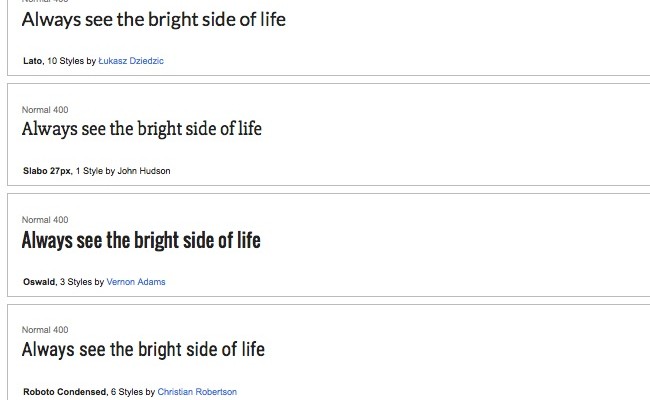The image size is (650, 400).
Task: Click the Roboto Condensed preview sentence
Action: point(143,349)
